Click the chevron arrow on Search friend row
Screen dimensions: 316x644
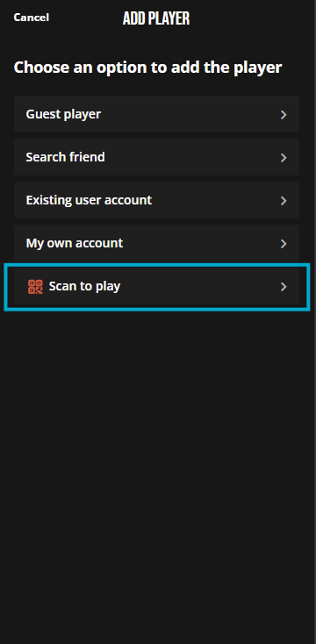[x=284, y=158]
